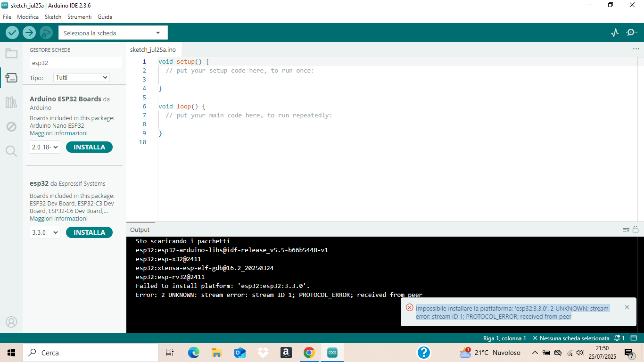Click line number 5 in editor gutter
The width and height of the screenshot is (644, 362).
click(x=144, y=98)
